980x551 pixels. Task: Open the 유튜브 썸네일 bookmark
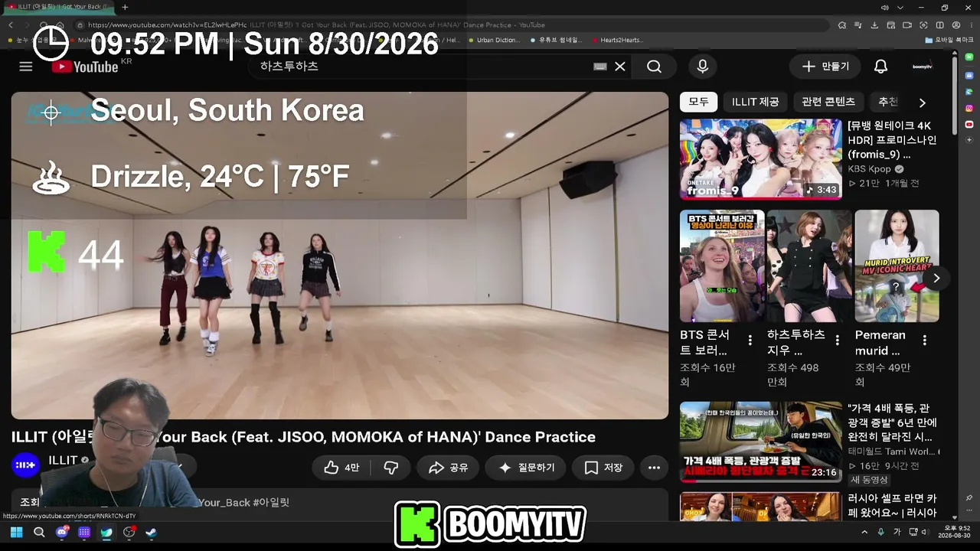556,41
